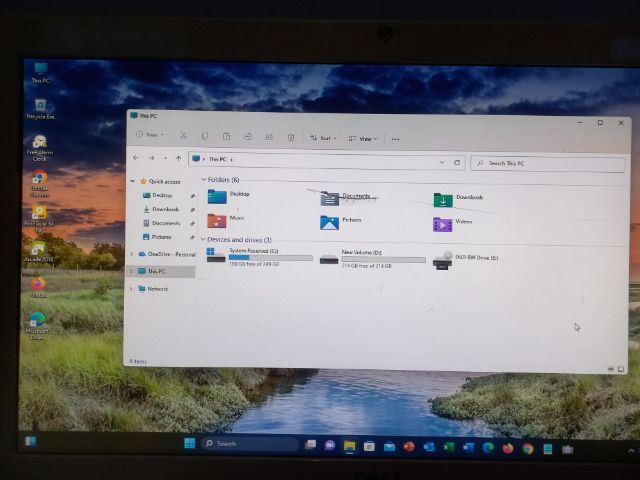Expand the This PC tree node
640x480 pixels.
pos(131,271)
